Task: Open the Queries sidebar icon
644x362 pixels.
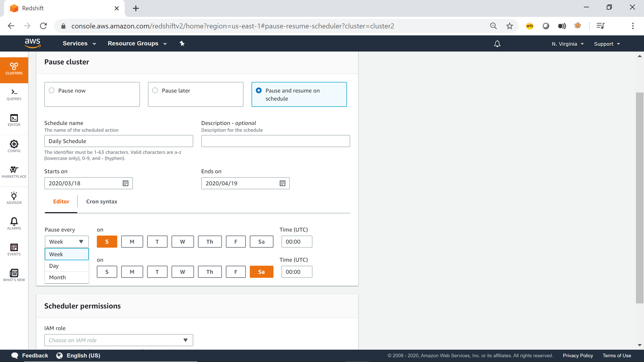Action: (14, 95)
